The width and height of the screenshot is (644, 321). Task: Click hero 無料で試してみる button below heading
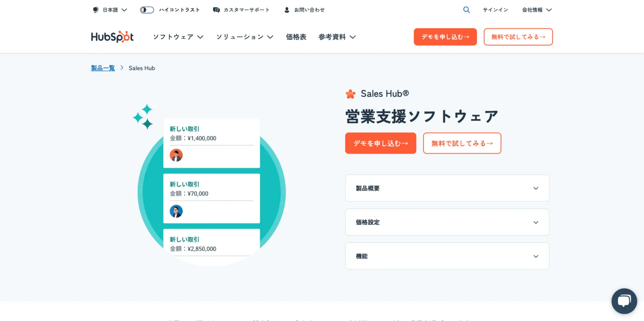pos(462,143)
